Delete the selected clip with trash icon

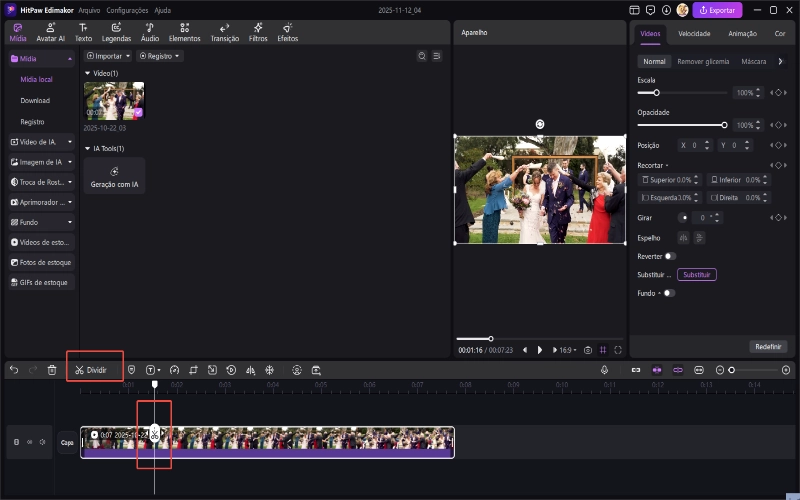(52, 370)
